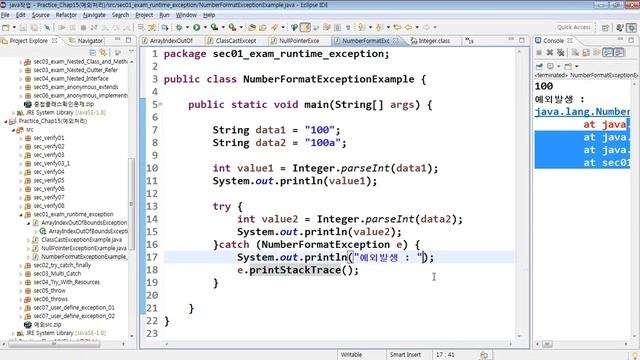Viewport: 640px width, 360px height.
Task: Click java.lang.Number exception link in Console
Action: point(582,112)
